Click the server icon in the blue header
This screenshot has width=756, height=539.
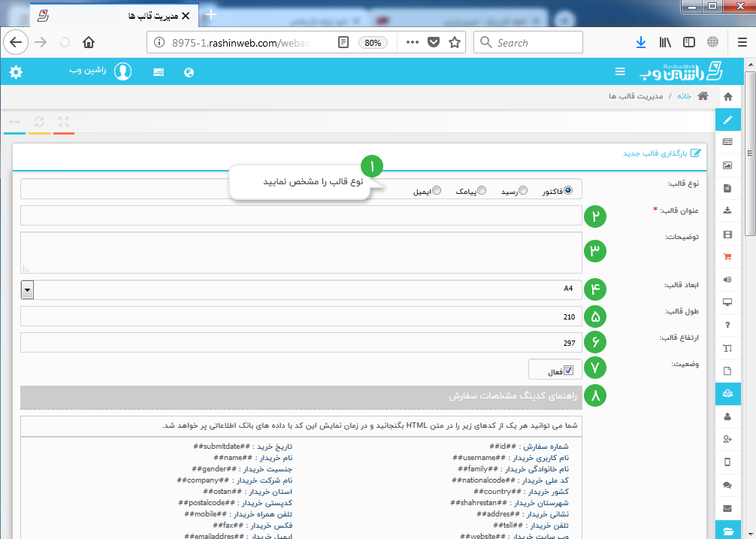pos(159,72)
